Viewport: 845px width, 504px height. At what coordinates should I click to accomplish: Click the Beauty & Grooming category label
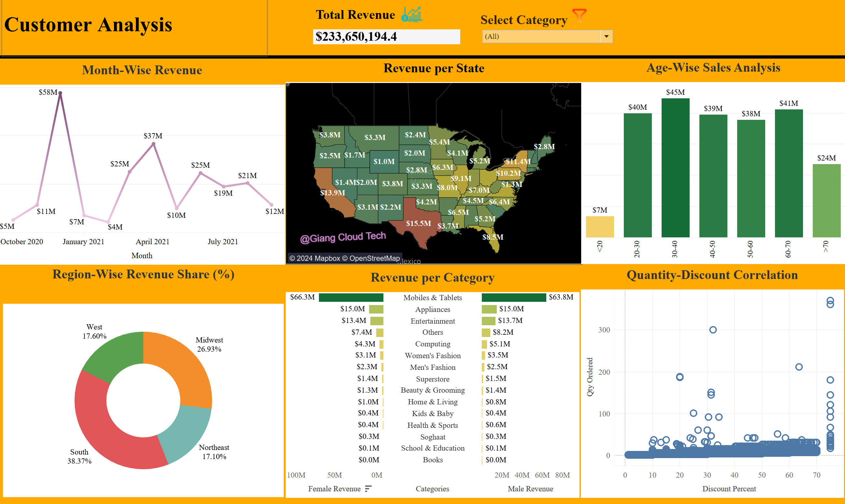[433, 390]
